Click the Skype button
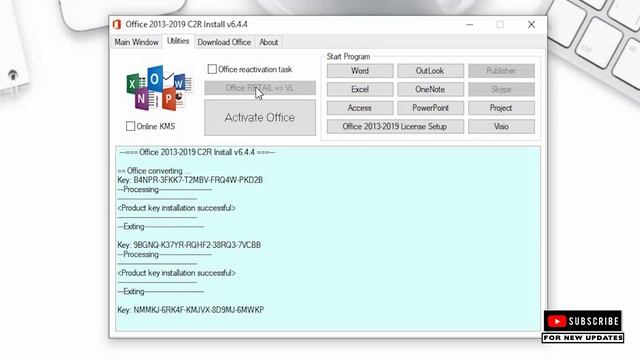This screenshot has width=640, height=360. (501, 89)
